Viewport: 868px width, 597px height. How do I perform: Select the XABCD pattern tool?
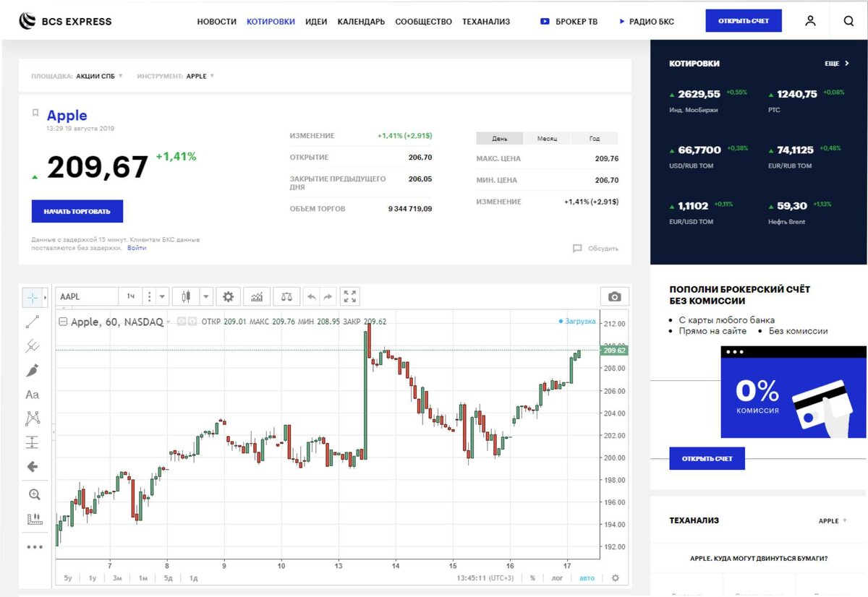(33, 418)
